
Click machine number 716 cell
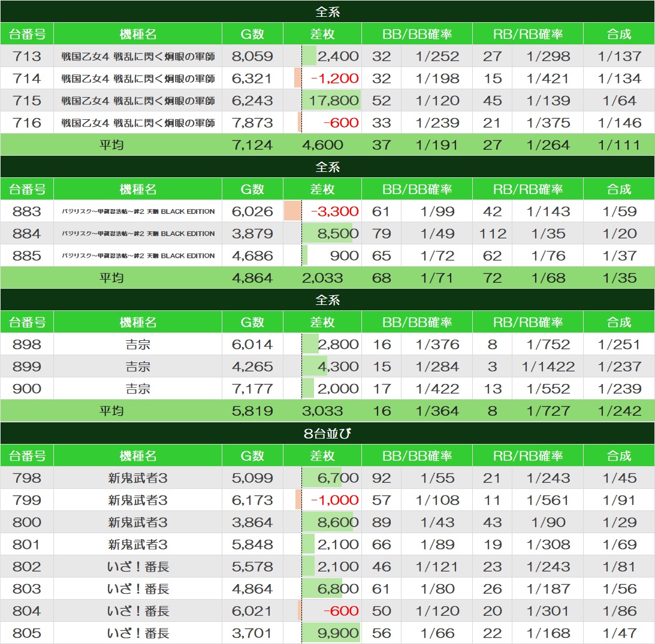coord(27,122)
